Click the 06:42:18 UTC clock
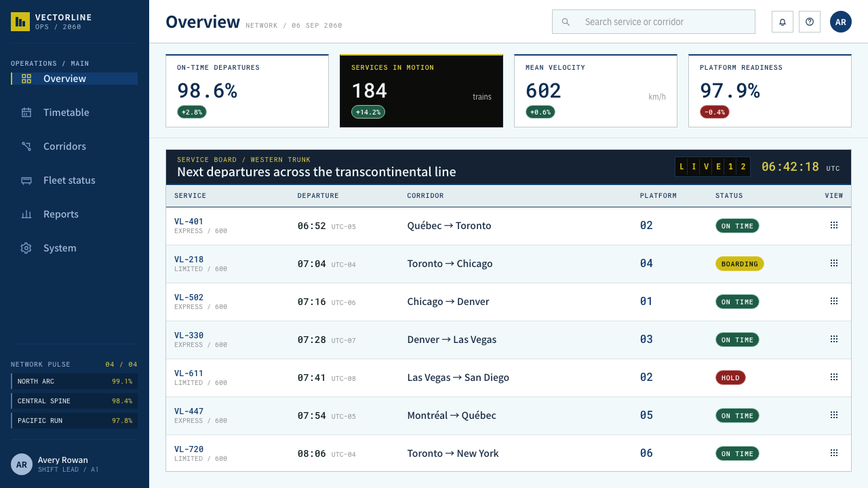868x488 pixels. pos(800,167)
